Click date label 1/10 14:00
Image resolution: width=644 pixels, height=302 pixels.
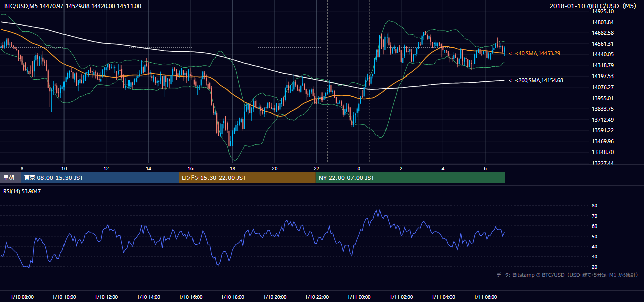[148, 297]
